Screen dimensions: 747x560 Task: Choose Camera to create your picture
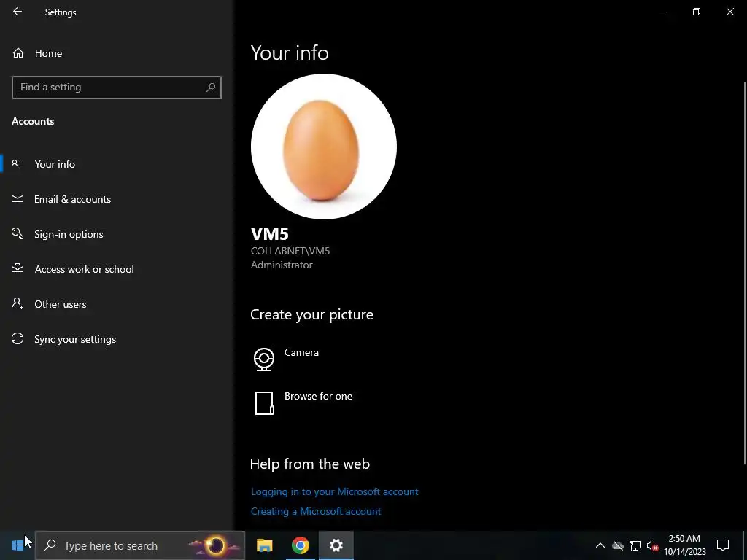coord(301,352)
